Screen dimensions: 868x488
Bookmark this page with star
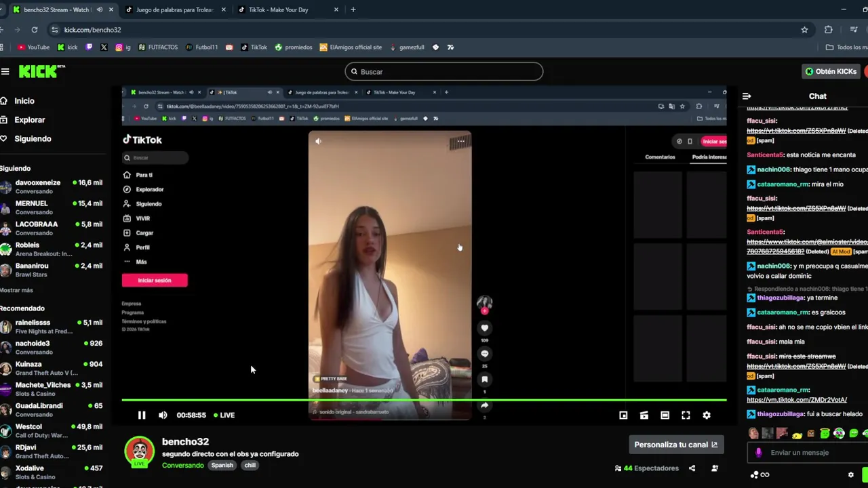point(804,30)
